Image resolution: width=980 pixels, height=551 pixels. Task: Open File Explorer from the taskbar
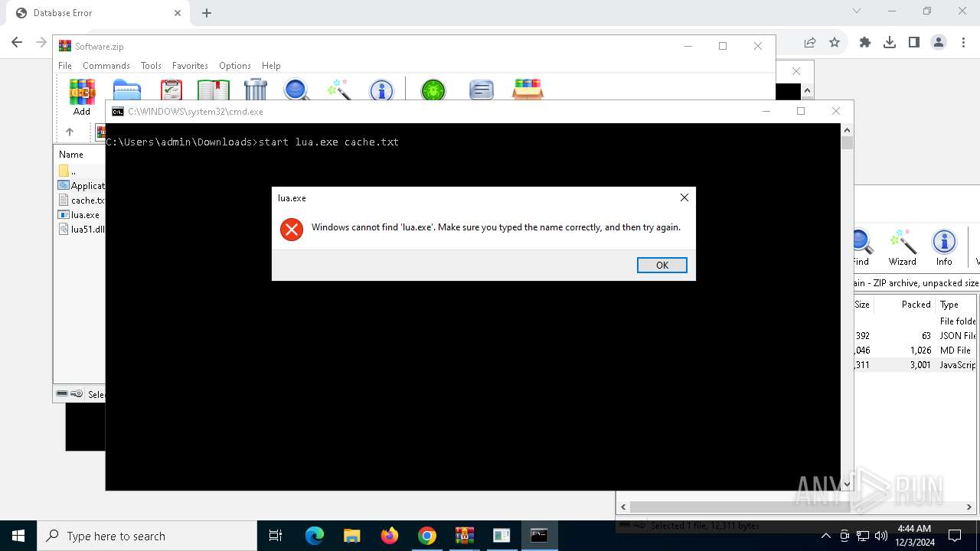(351, 536)
